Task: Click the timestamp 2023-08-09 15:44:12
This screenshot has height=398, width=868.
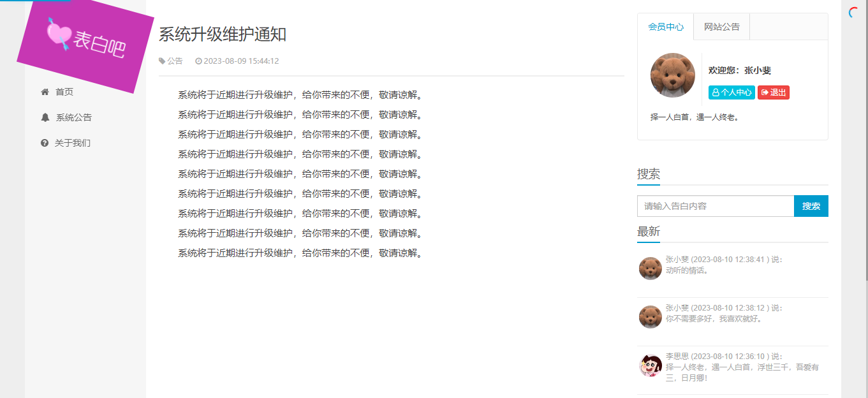Action: pyautogui.click(x=241, y=61)
